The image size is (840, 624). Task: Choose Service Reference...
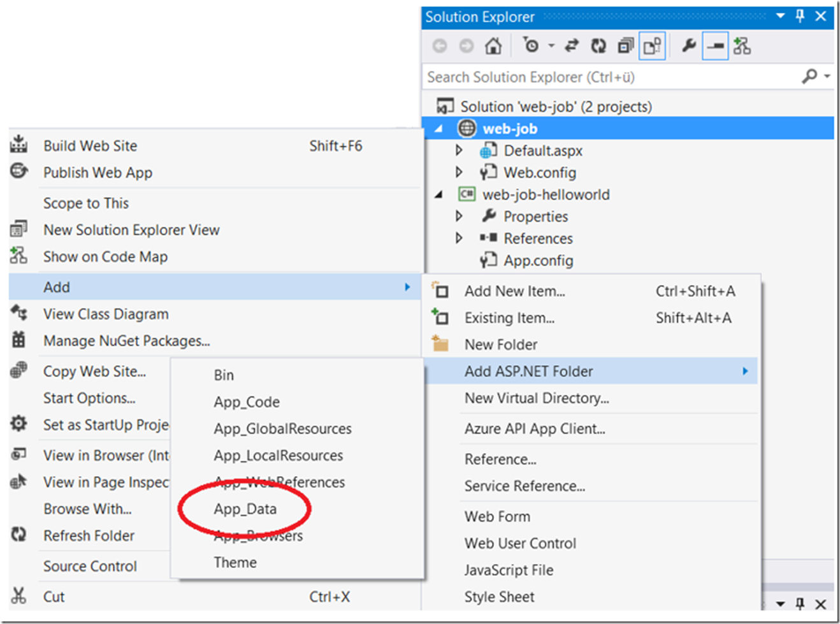pos(591,486)
